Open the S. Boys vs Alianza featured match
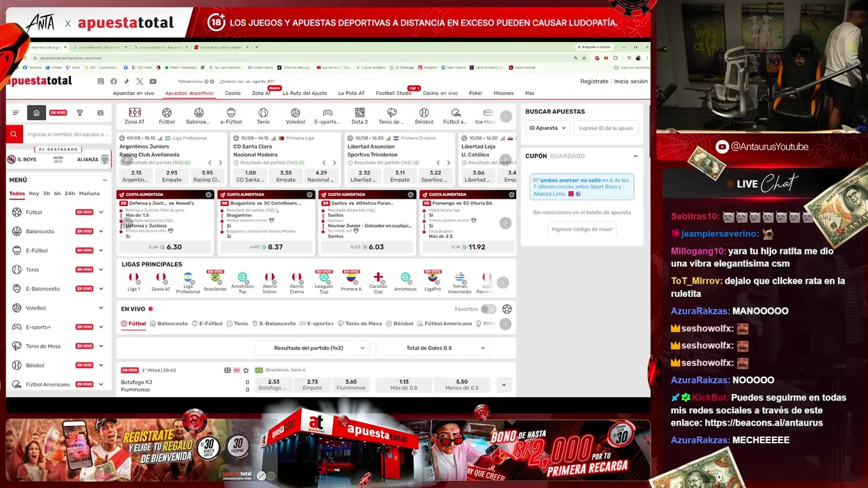 [x=58, y=159]
